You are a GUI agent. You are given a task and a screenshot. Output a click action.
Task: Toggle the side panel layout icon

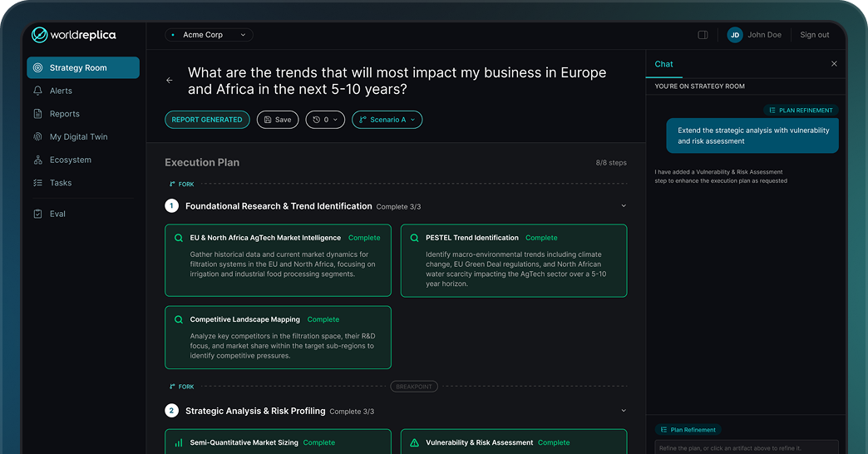[703, 35]
